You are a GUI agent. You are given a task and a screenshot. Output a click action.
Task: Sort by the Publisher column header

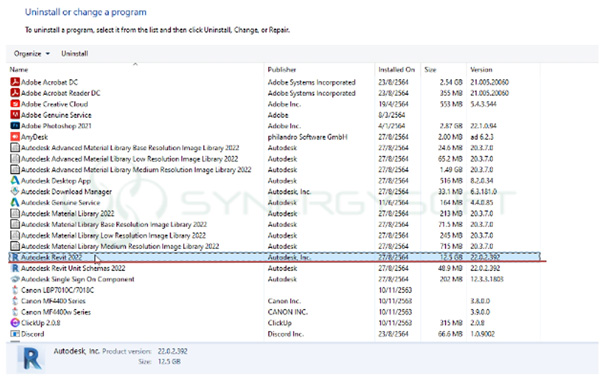click(x=282, y=70)
